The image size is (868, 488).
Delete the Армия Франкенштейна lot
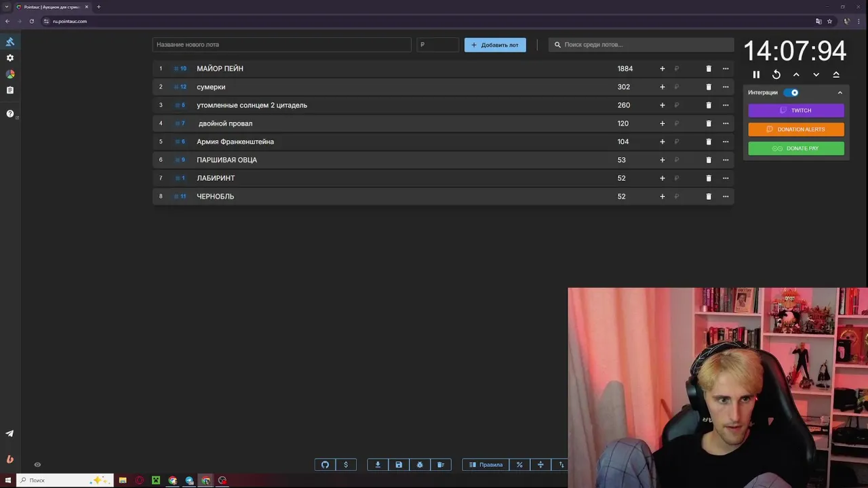pyautogui.click(x=709, y=142)
